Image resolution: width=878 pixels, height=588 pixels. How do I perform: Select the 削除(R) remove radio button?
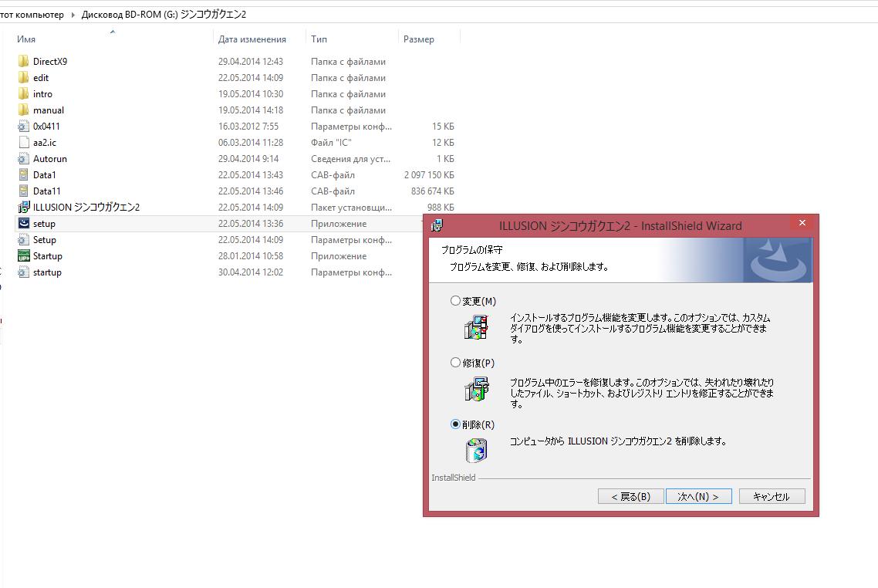[455, 424]
